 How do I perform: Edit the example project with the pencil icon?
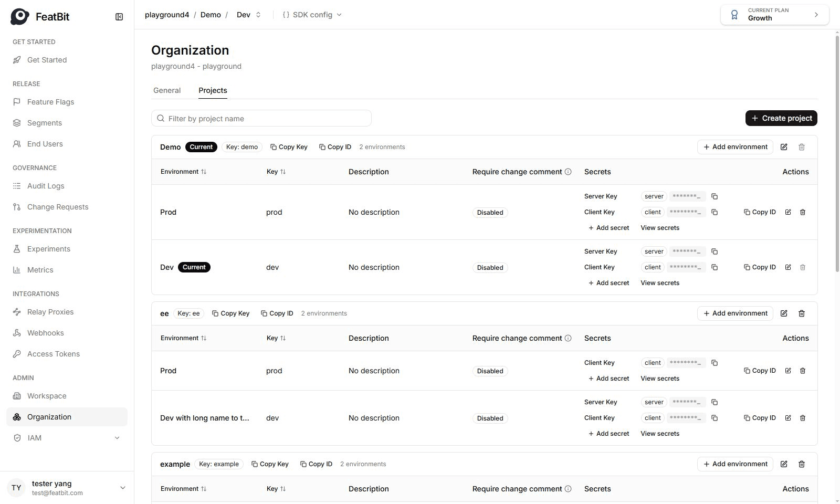784,464
